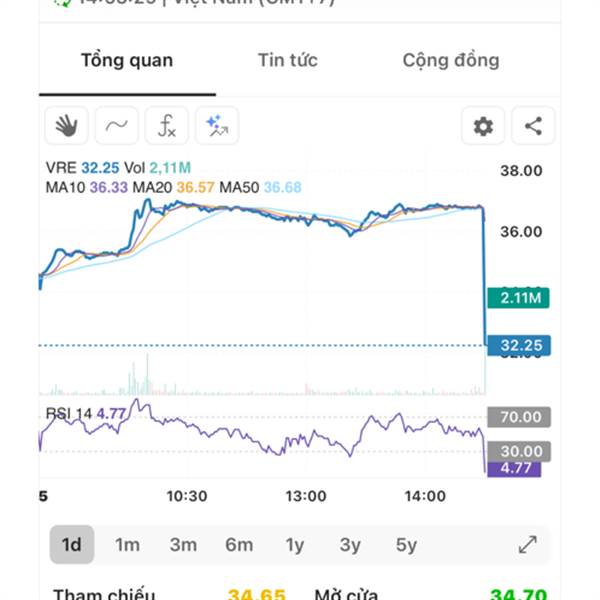Show the 3y chart range
Image resolution: width=600 pixels, height=600 pixels.
(350, 545)
